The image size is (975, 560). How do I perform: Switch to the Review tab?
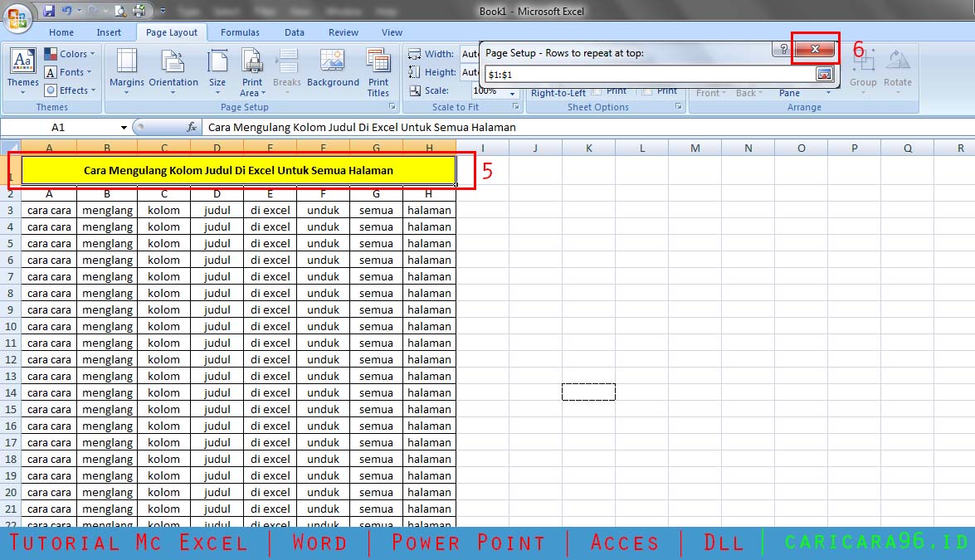344,32
